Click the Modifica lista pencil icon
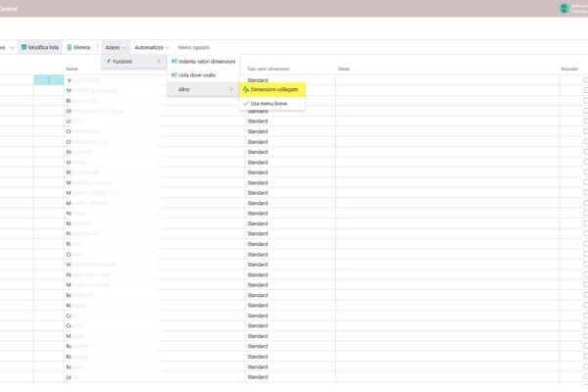Viewport: 588px width, 392px height. (24, 47)
